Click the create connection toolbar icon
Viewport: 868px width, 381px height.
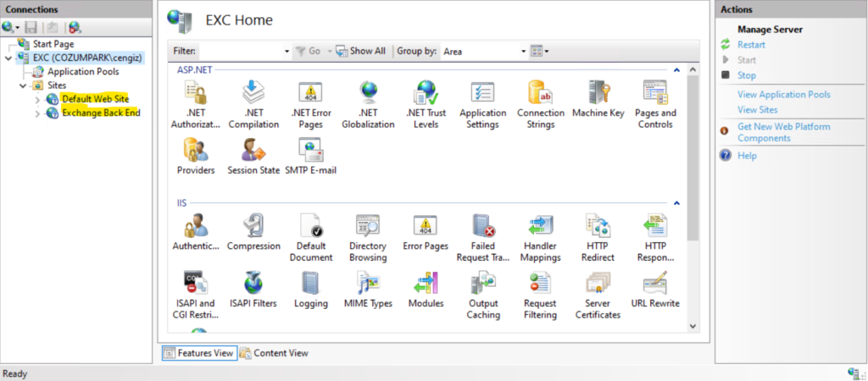tap(10, 27)
